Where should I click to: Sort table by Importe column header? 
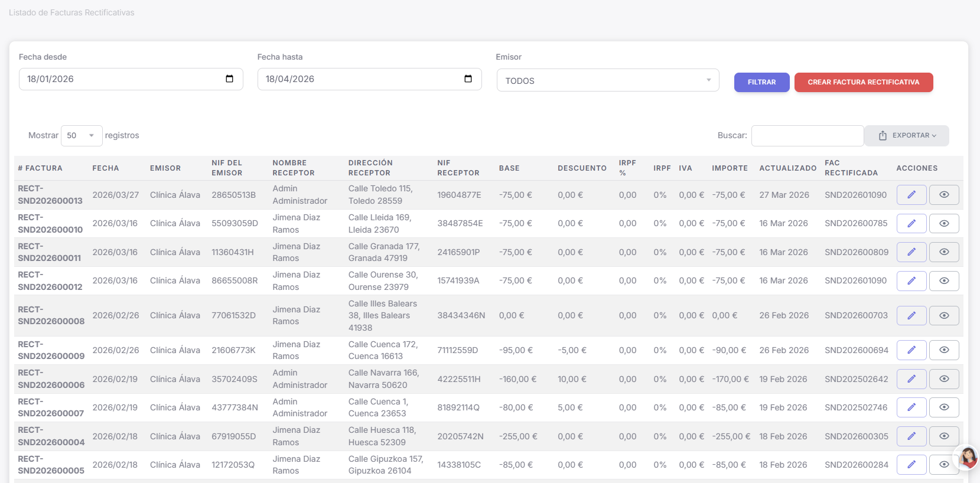pyautogui.click(x=730, y=168)
